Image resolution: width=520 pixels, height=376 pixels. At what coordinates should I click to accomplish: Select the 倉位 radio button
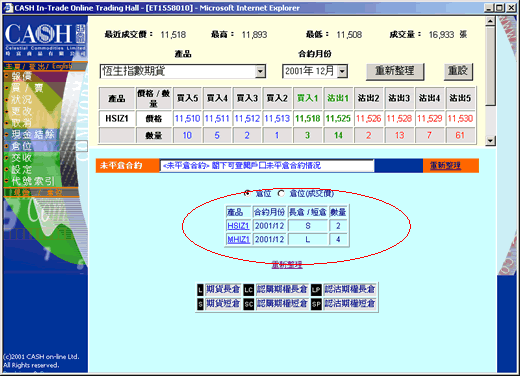click(248, 193)
